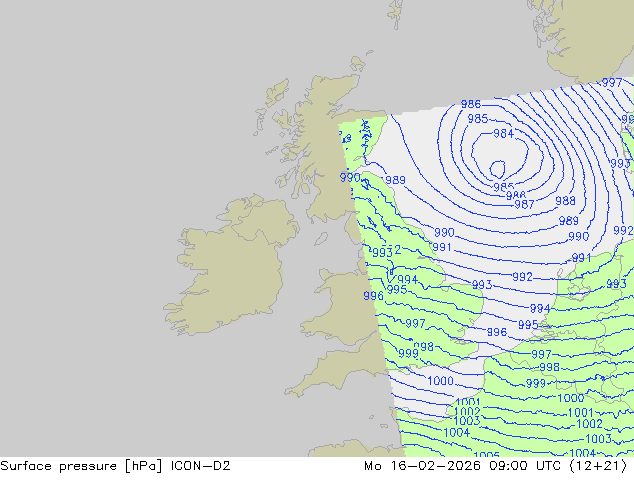Click the 988 isobar label
This screenshot has height=490, width=634.
point(565,201)
